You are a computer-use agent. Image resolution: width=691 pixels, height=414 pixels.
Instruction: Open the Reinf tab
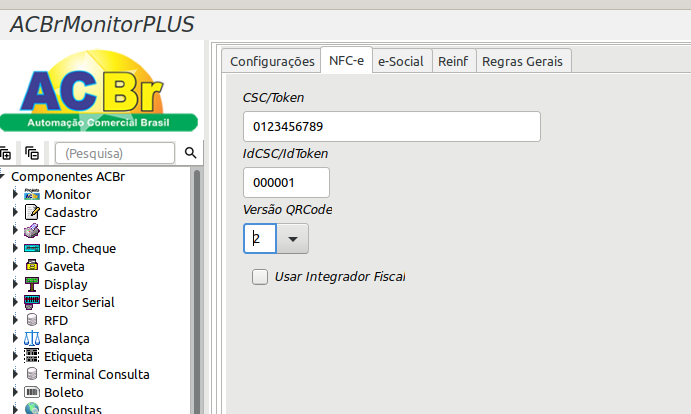pyautogui.click(x=453, y=61)
